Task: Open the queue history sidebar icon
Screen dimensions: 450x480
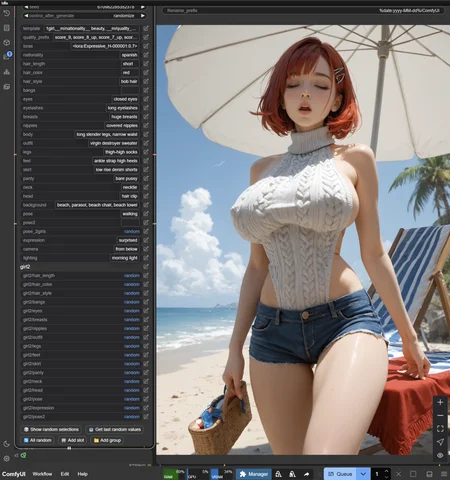Action: (x=7, y=13)
